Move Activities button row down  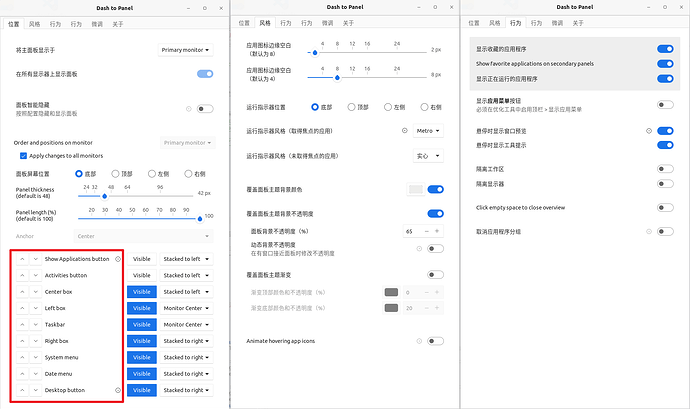pos(36,275)
